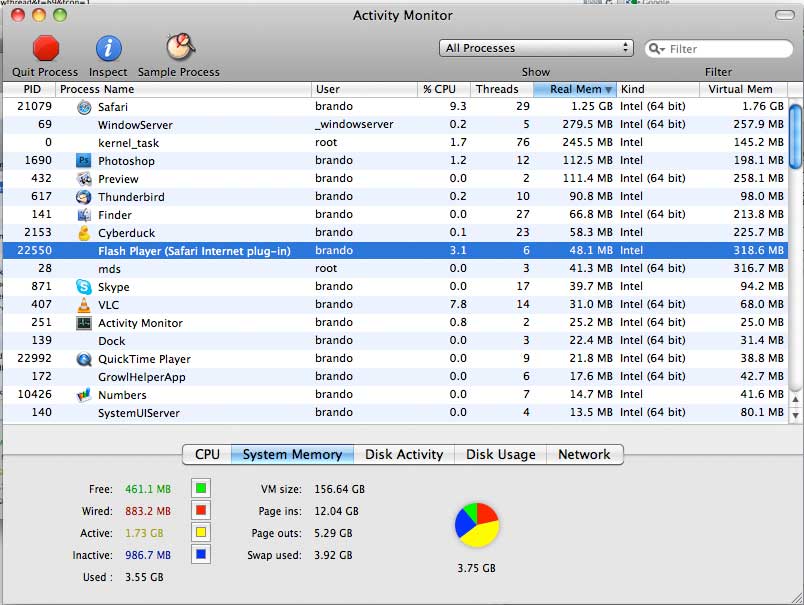
Task: Click the Inspect toolbar label
Action: (108, 72)
